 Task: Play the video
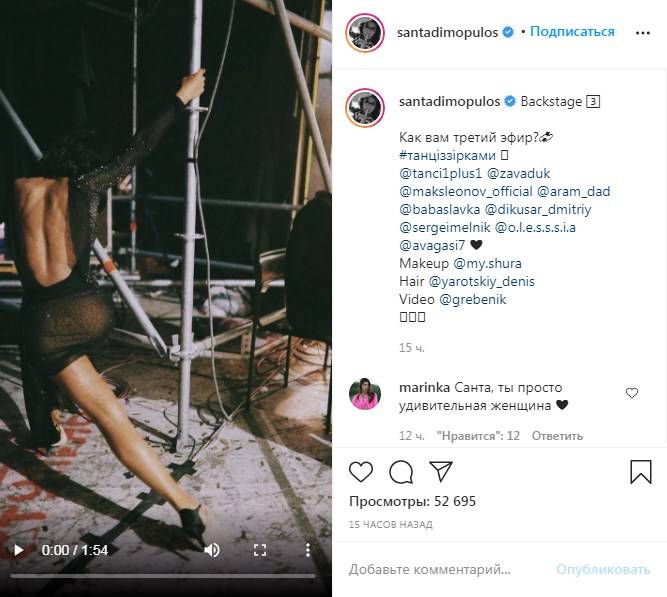18,550
